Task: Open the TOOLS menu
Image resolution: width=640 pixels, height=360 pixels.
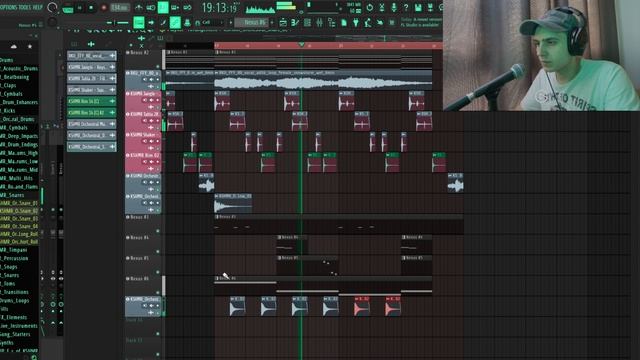Action: (x=24, y=7)
